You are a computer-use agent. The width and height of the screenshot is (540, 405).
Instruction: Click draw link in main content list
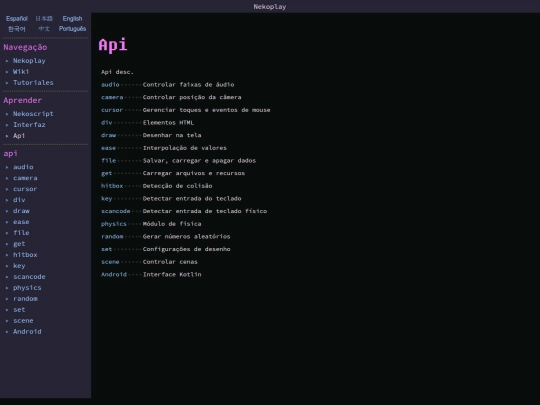(108, 135)
